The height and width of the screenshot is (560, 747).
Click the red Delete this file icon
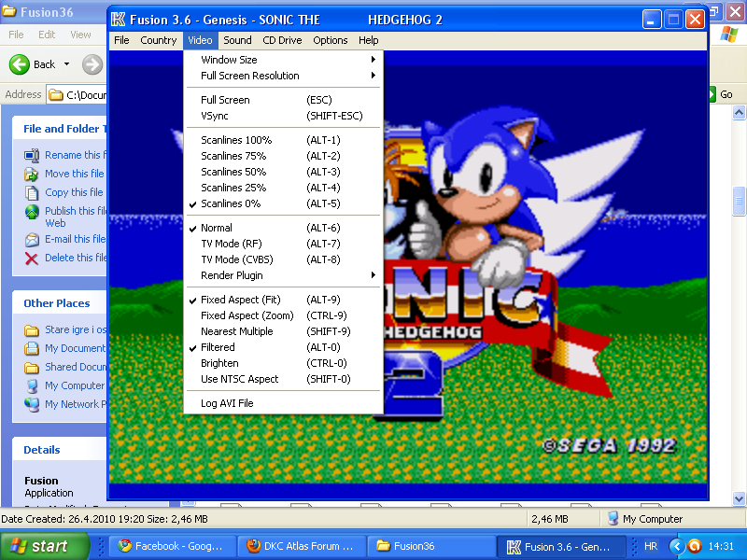(34, 258)
